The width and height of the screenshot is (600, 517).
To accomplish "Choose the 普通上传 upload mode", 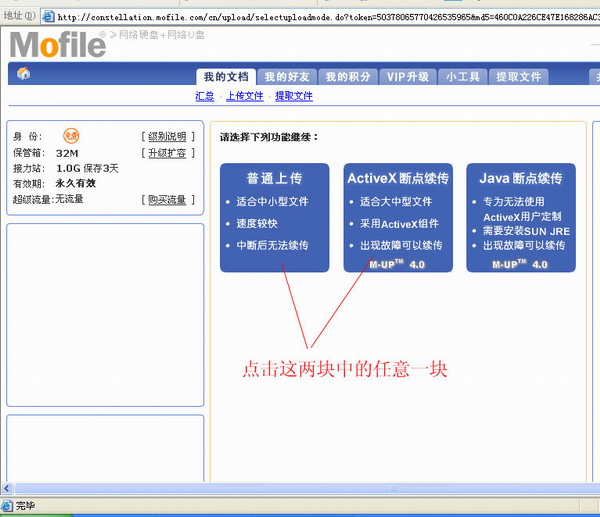I will click(x=274, y=217).
